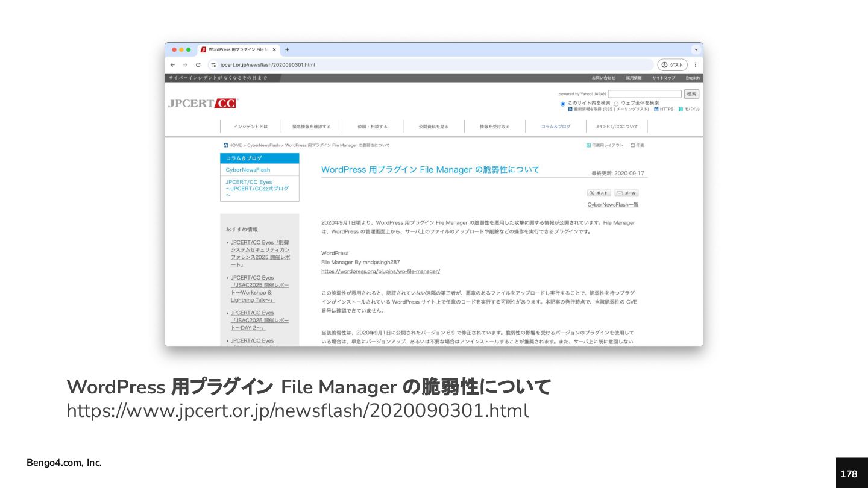Click the site search input field
Image resolution: width=868 pixels, height=488 pixels.
tap(644, 94)
